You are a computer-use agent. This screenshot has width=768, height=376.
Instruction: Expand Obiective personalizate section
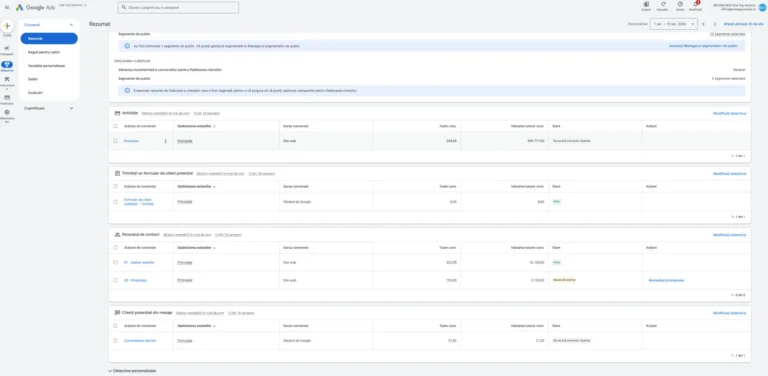coord(132,371)
